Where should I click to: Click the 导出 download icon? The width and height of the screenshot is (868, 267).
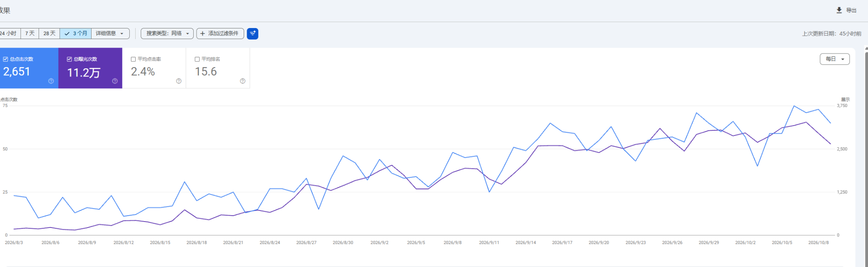pyautogui.click(x=839, y=10)
